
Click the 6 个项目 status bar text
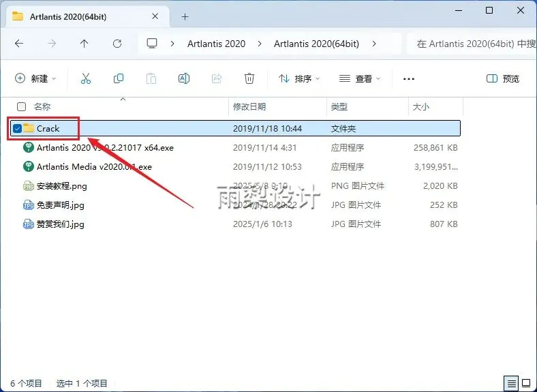point(26,383)
